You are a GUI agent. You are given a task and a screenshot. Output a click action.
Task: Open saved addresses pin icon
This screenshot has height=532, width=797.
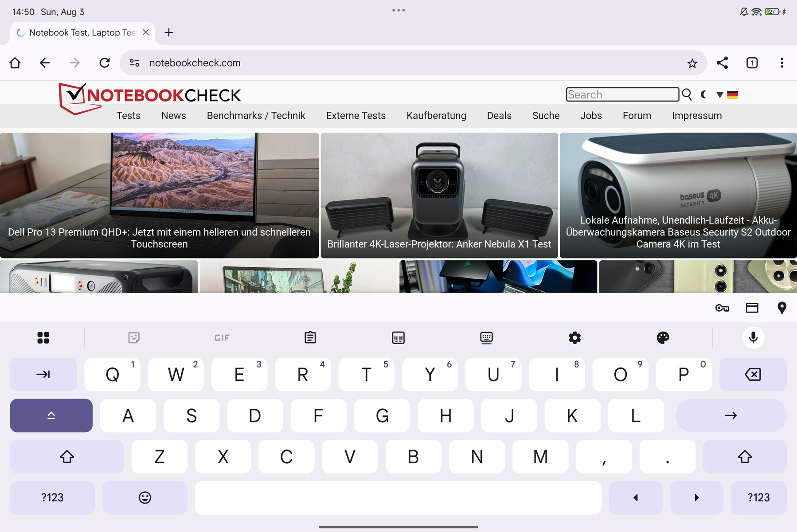tap(782, 308)
